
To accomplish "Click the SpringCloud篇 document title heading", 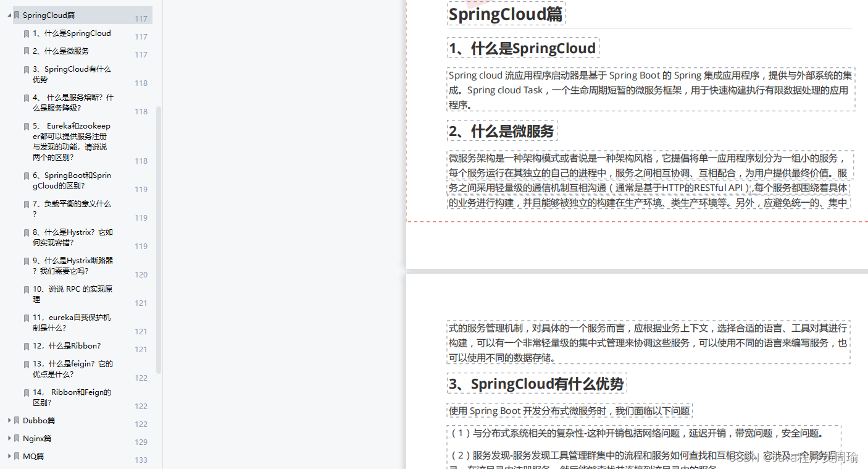I will point(506,14).
